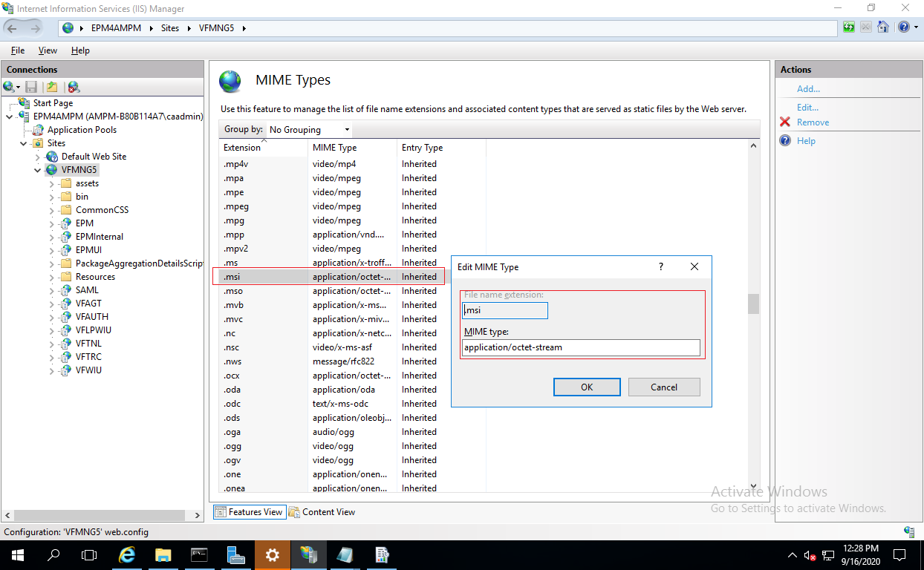This screenshot has height=570, width=924.
Task: Select Start Page in the tree
Action: (x=53, y=103)
